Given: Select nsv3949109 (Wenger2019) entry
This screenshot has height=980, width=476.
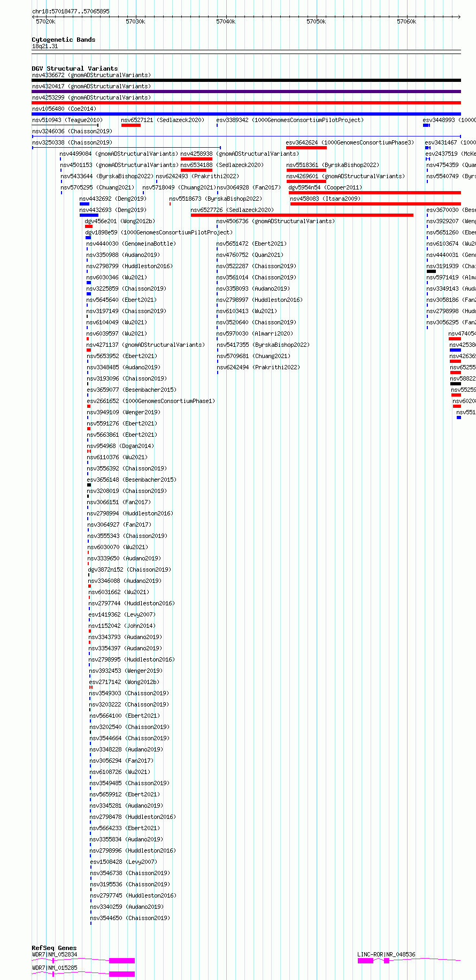Looking at the screenshot, I should (124, 412).
